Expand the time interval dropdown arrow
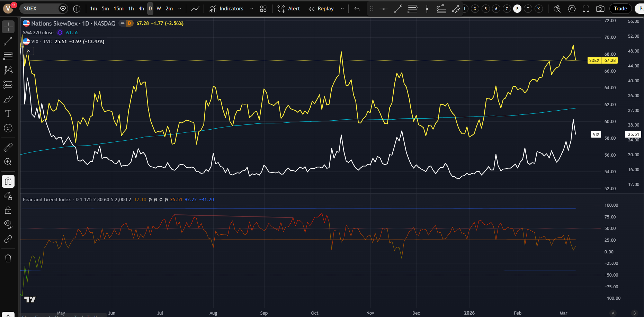 (180, 9)
